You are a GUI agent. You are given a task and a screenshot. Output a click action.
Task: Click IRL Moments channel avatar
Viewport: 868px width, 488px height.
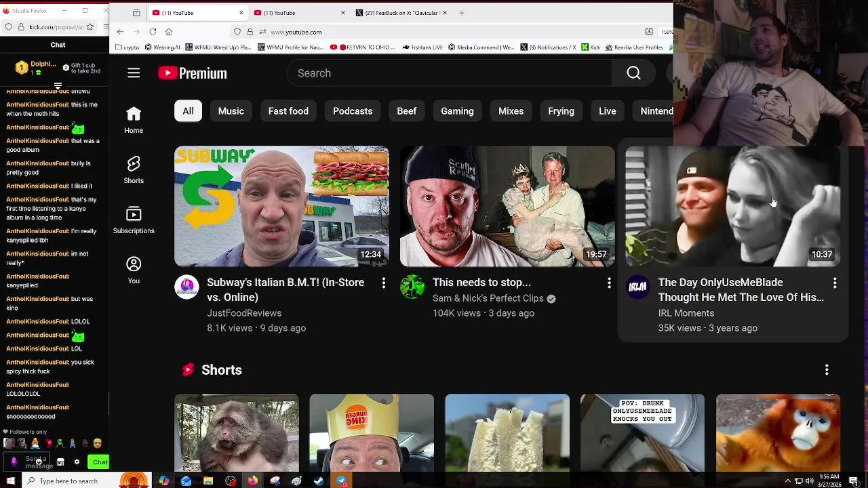pos(638,287)
